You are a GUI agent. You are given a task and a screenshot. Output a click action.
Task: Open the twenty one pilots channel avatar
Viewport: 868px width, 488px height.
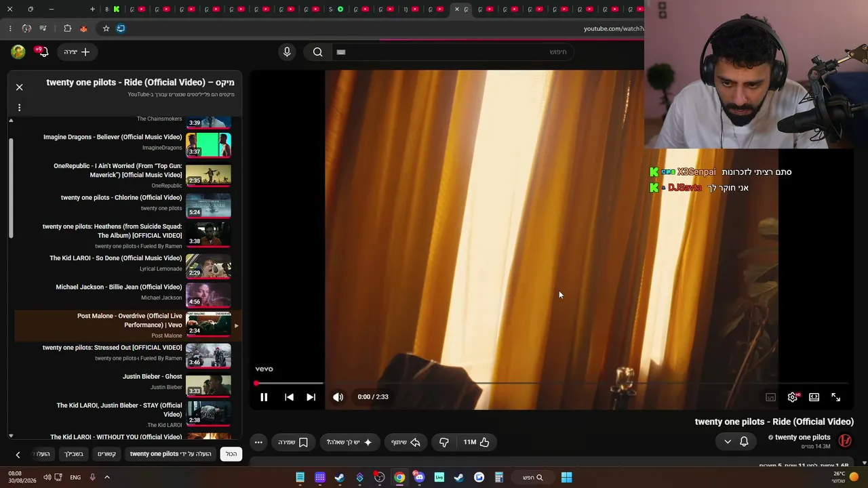click(x=845, y=441)
